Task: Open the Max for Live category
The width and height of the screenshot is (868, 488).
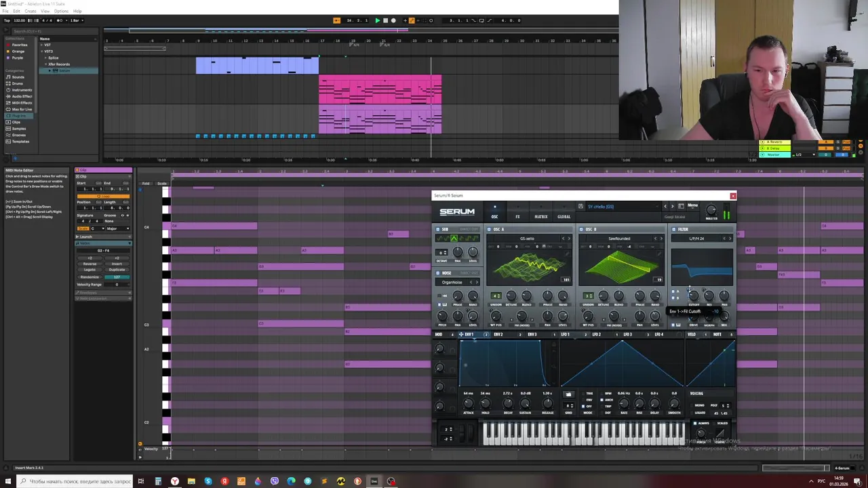Action: [x=22, y=109]
